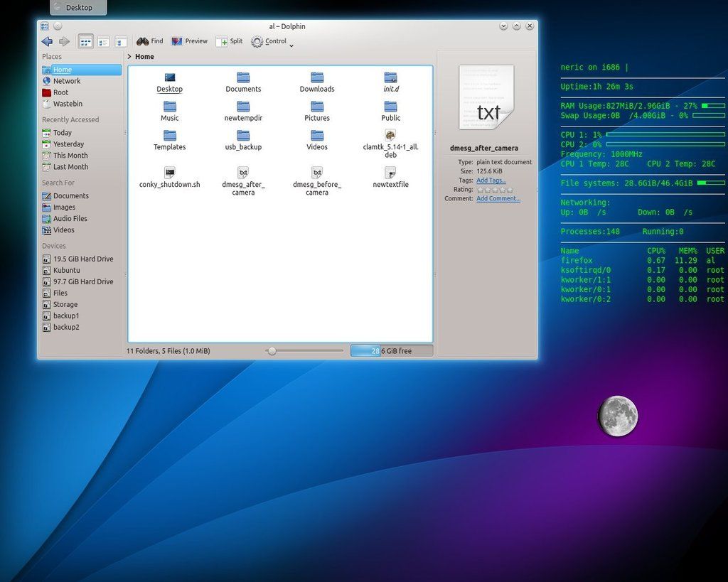
Task: Select the newtempdir folder
Action: [x=243, y=112]
